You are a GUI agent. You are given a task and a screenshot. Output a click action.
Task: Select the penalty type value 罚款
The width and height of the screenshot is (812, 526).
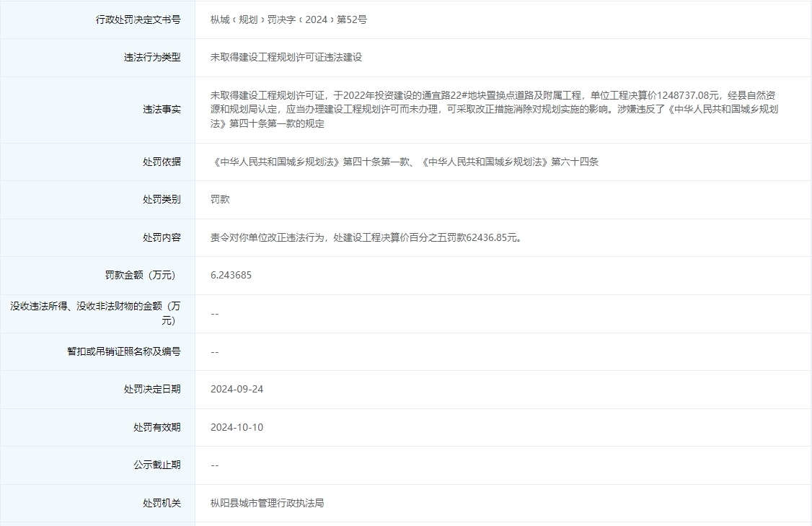pyautogui.click(x=219, y=199)
